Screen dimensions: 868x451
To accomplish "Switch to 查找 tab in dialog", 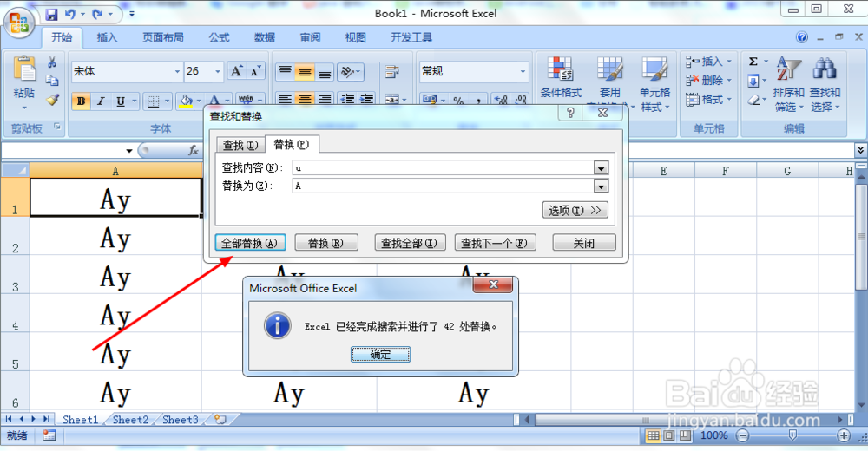I will pyautogui.click(x=240, y=145).
